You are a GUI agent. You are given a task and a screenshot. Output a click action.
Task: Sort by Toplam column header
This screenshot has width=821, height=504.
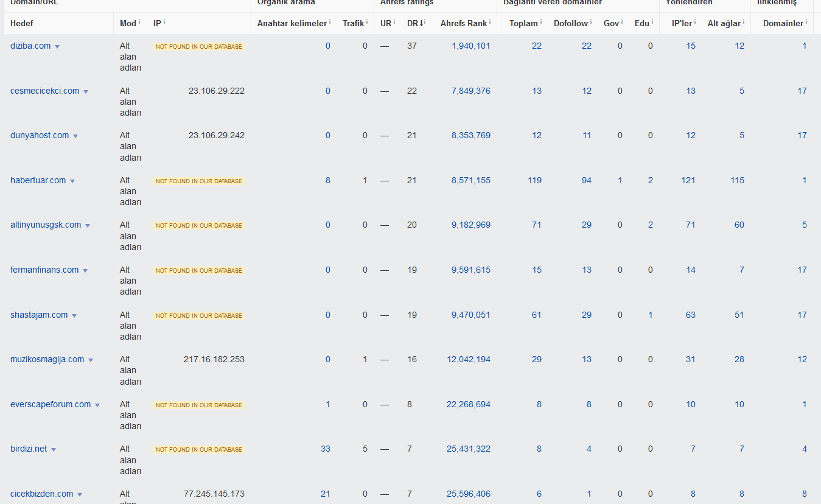pos(523,23)
